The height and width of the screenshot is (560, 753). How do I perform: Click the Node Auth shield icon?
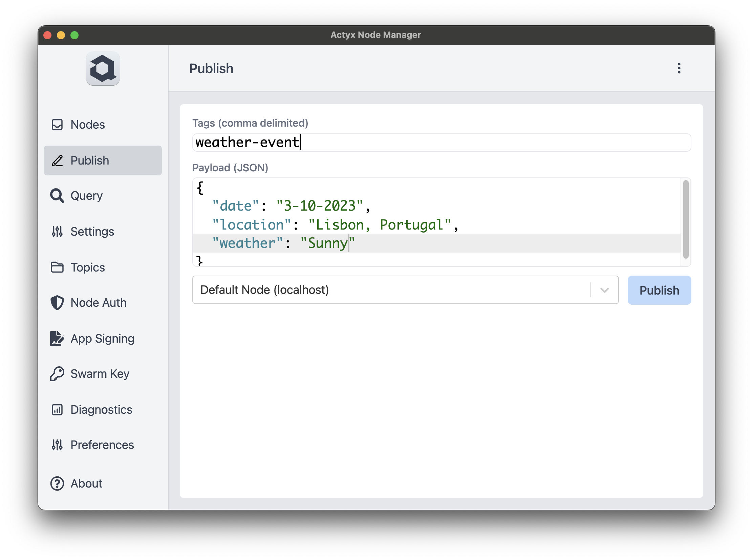pyautogui.click(x=57, y=303)
